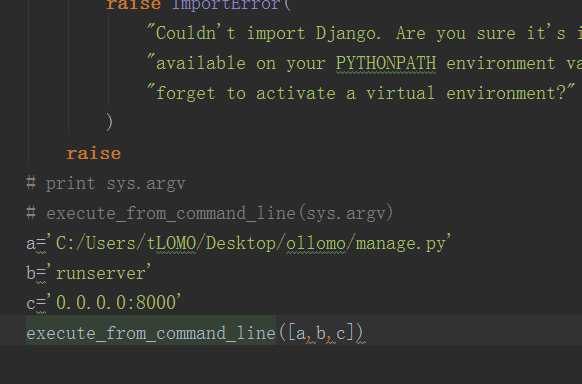Click variable b in the assignment
The width and height of the screenshot is (582, 384).
pyautogui.click(x=30, y=273)
